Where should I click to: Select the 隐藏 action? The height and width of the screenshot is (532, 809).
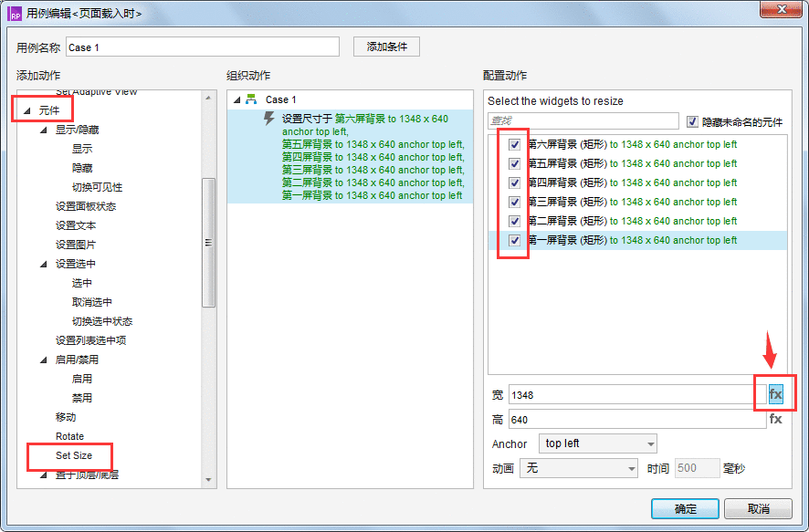point(82,168)
